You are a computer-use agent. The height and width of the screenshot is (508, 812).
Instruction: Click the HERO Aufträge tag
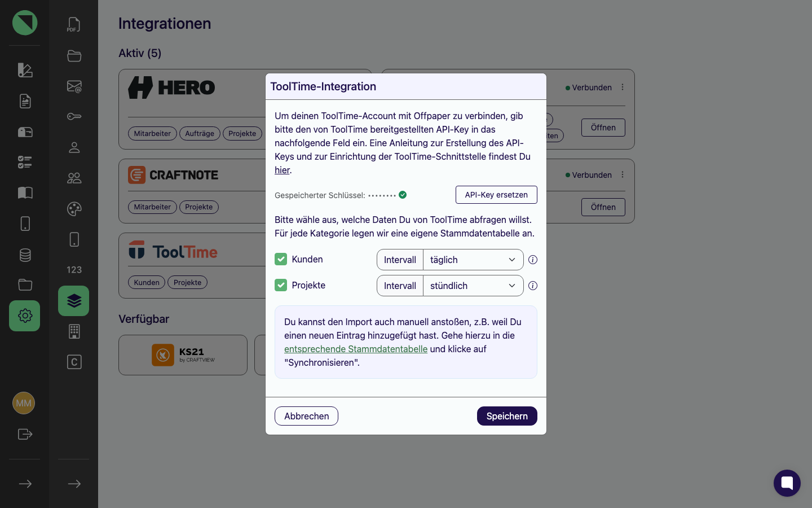200,134
